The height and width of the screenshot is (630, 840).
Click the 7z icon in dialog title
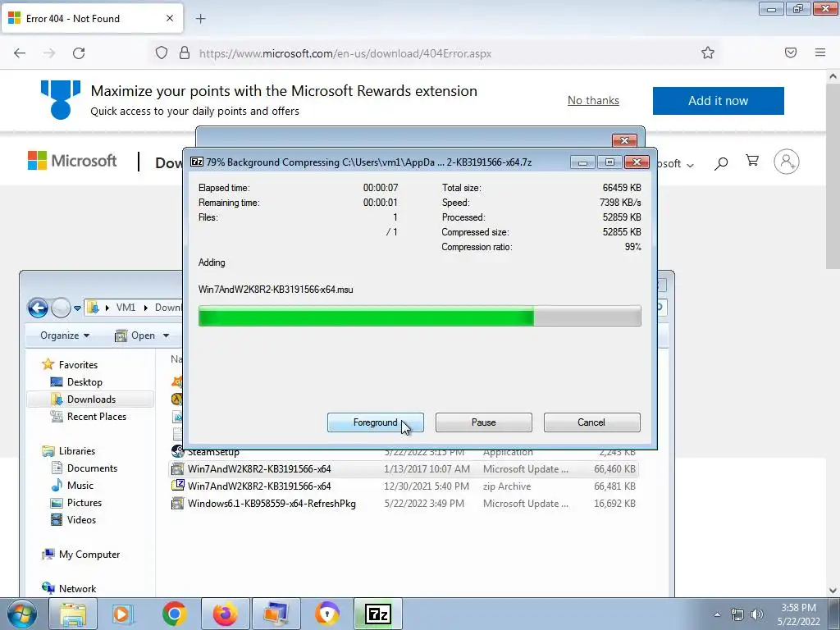pyautogui.click(x=197, y=162)
